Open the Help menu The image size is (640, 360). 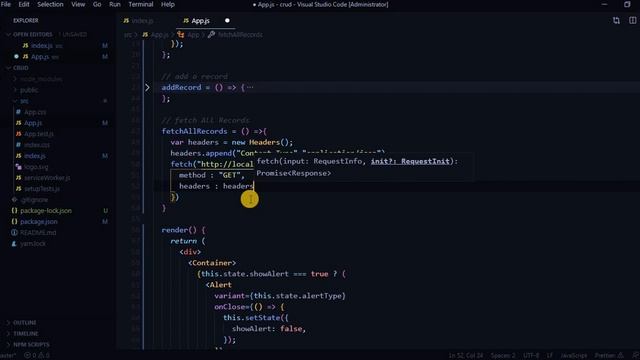pyautogui.click(x=167, y=4)
